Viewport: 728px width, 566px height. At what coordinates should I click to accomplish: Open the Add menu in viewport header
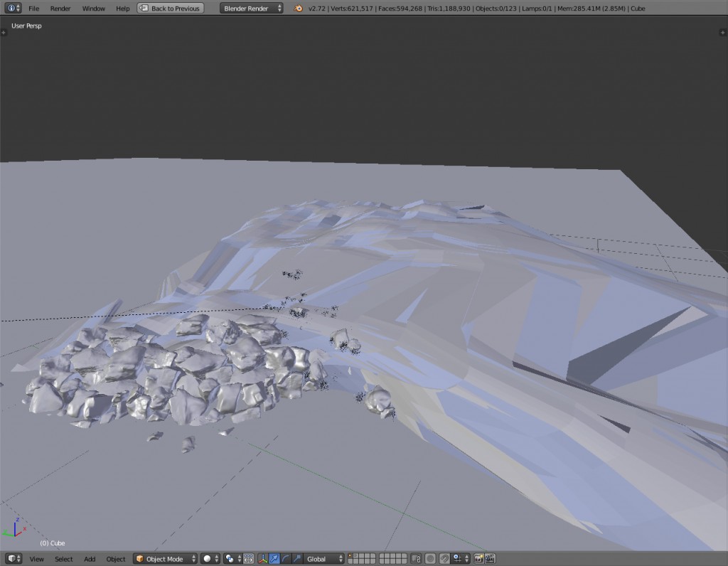[90, 559]
